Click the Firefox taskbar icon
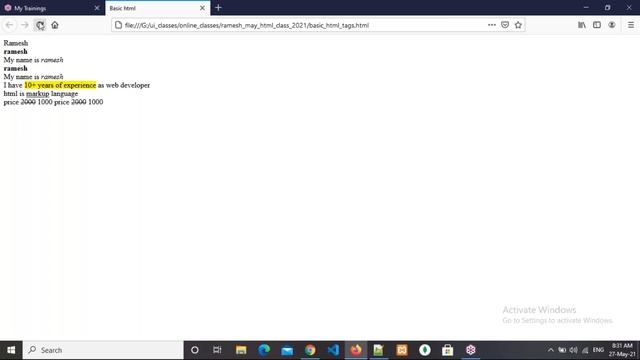The image size is (640, 360). pos(356,350)
